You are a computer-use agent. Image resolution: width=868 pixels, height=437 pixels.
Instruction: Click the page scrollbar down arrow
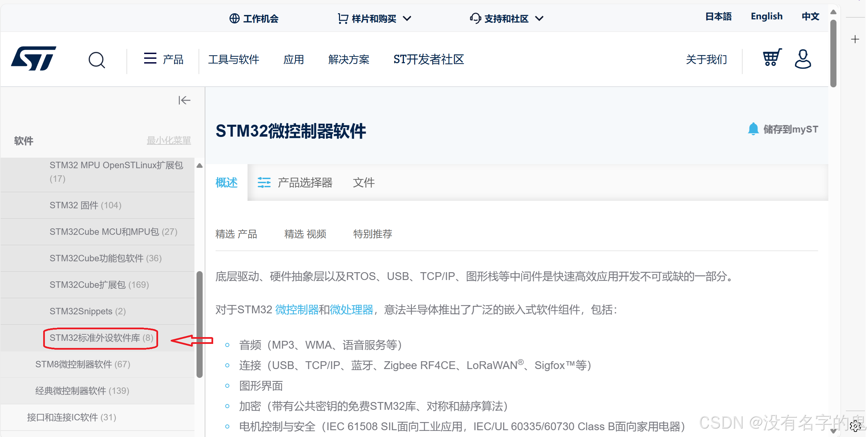click(x=833, y=431)
